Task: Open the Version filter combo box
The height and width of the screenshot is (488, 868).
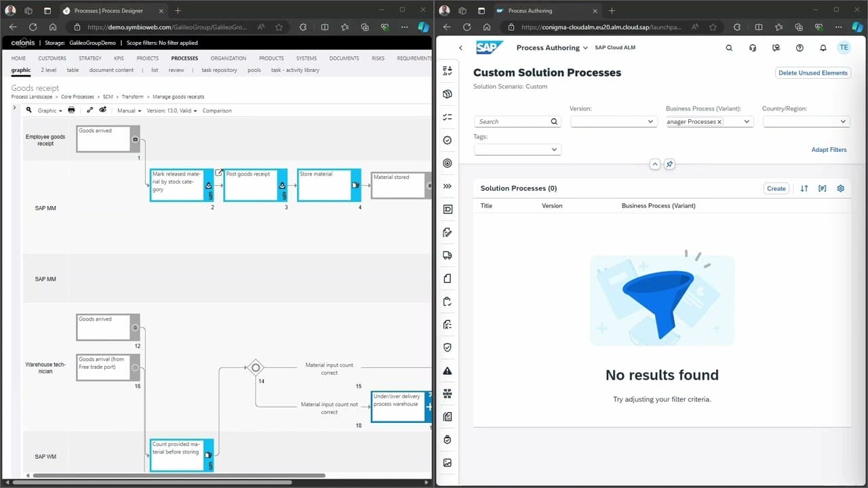Action: point(613,122)
